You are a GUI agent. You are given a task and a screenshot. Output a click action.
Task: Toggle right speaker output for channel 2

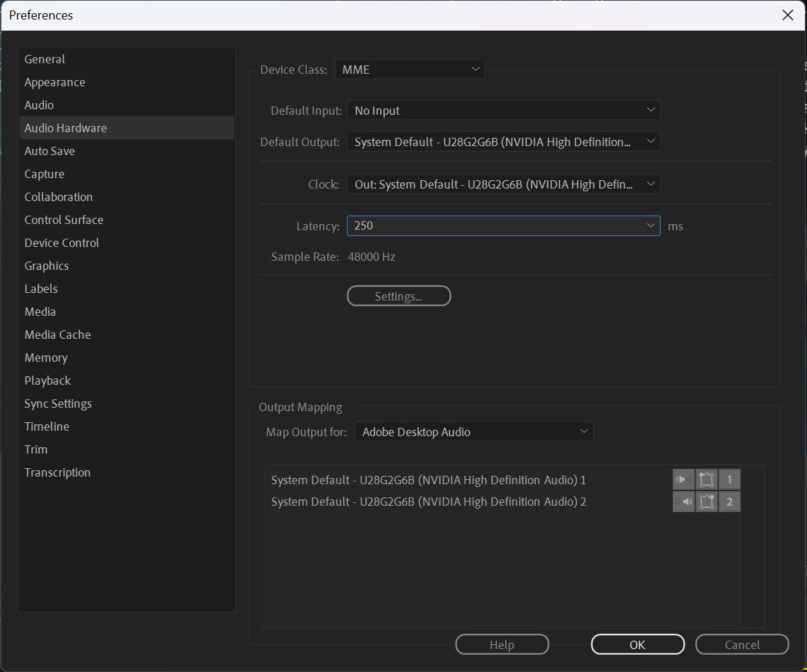pyautogui.click(x=683, y=502)
